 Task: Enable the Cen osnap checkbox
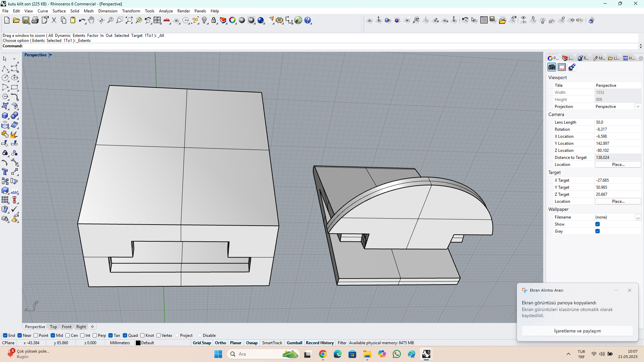click(67, 336)
